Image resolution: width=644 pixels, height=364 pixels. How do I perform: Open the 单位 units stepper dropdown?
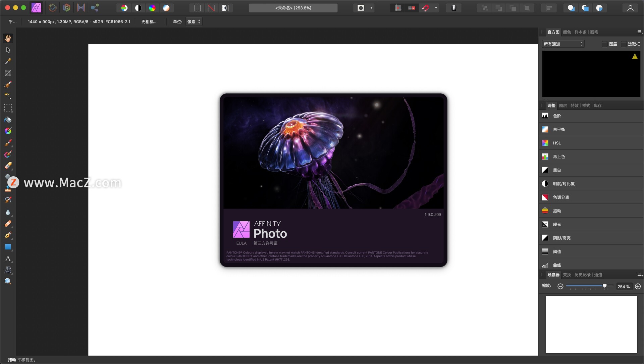pos(199,21)
